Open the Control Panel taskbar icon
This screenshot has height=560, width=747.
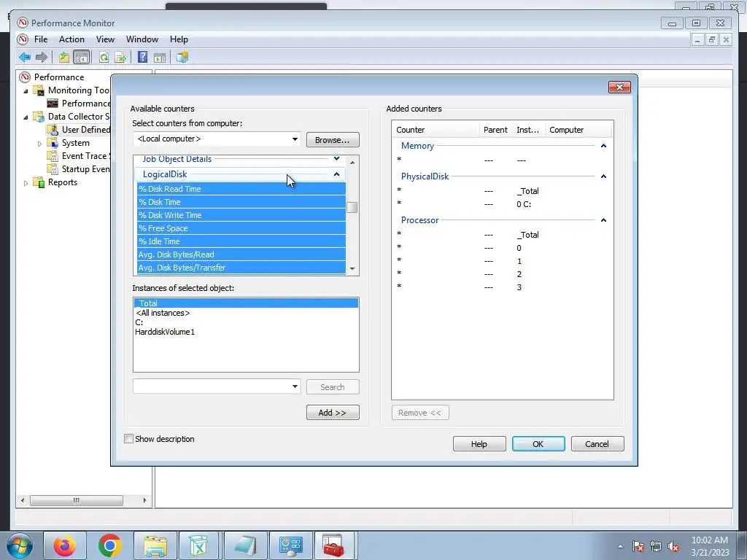click(x=290, y=545)
